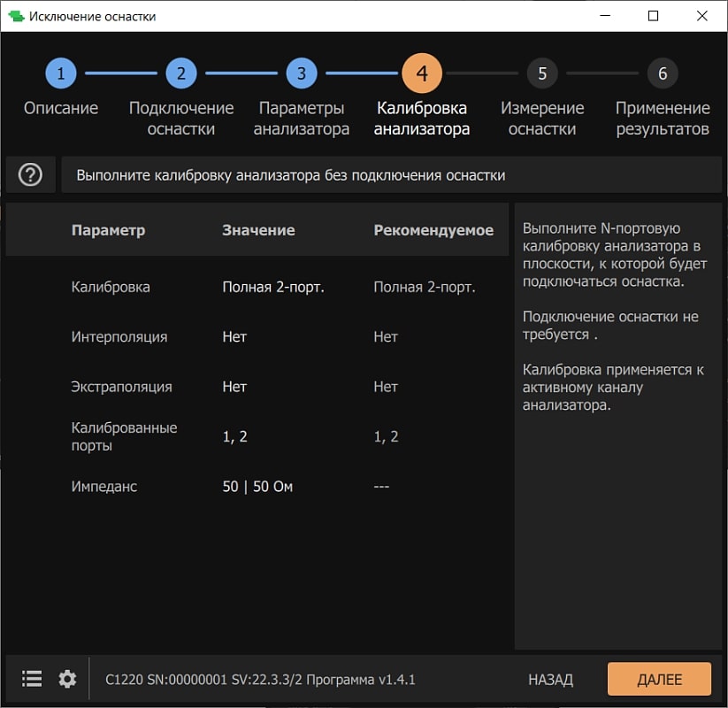Go to step 1 Описание circle

[x=60, y=73]
